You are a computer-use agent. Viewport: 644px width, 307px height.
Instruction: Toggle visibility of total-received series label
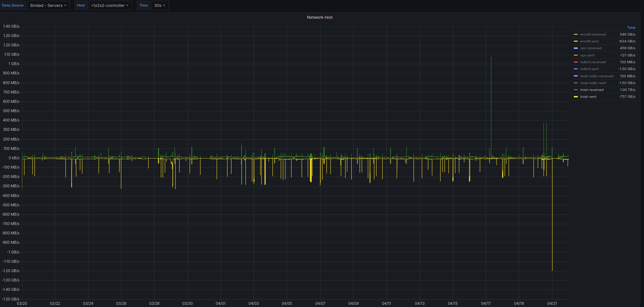coord(591,90)
